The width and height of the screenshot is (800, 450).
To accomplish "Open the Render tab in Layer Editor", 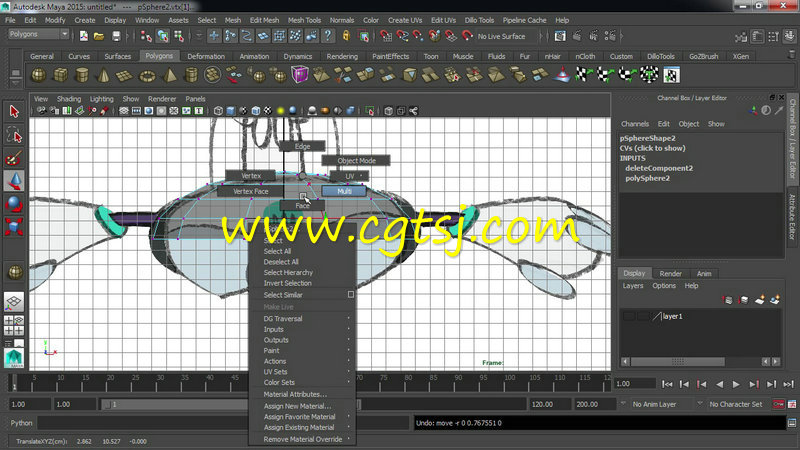I will 670,273.
